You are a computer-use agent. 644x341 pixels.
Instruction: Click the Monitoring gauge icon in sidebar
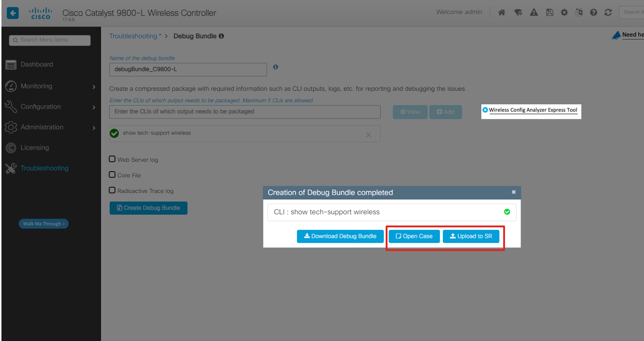pyautogui.click(x=11, y=86)
